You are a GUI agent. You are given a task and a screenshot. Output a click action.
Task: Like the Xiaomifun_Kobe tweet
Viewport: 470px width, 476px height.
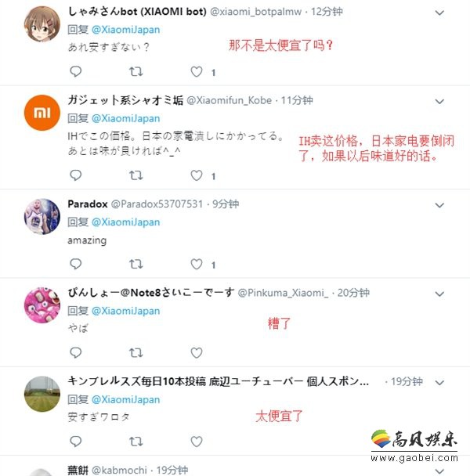coord(197,175)
